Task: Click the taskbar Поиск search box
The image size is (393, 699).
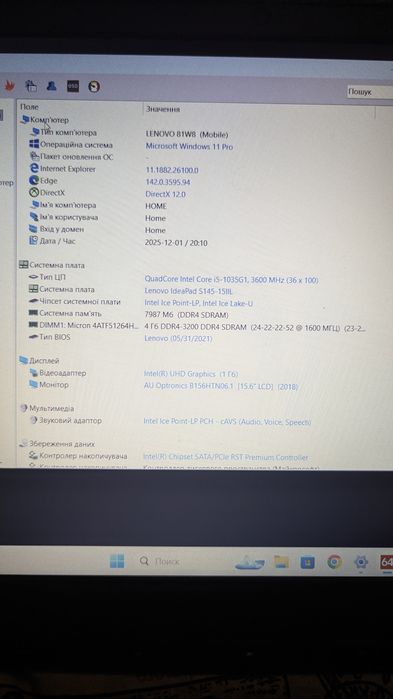Action: (x=160, y=562)
